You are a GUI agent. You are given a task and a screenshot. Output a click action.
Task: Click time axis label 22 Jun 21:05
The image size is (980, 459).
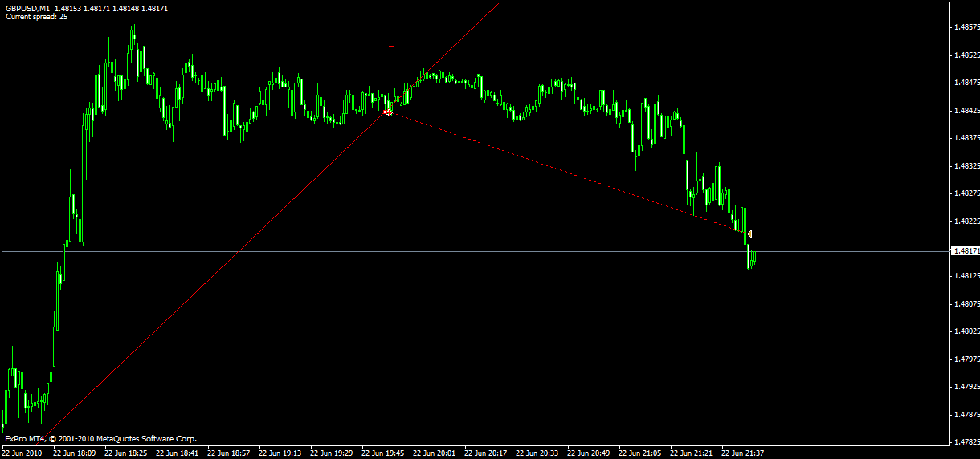click(x=640, y=453)
